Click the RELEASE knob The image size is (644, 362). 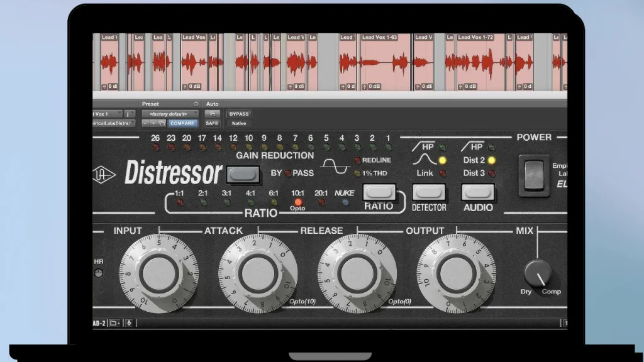(357, 274)
